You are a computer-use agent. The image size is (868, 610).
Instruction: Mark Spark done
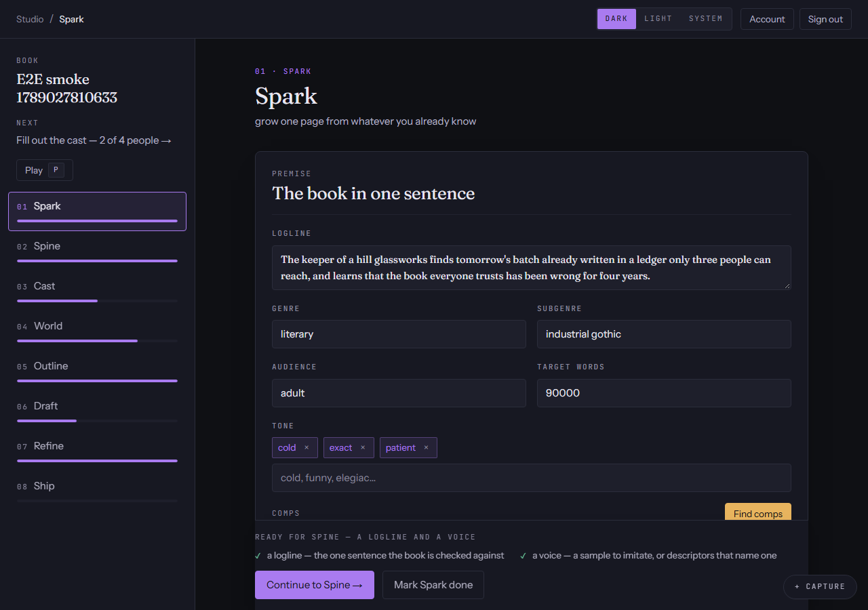click(433, 585)
